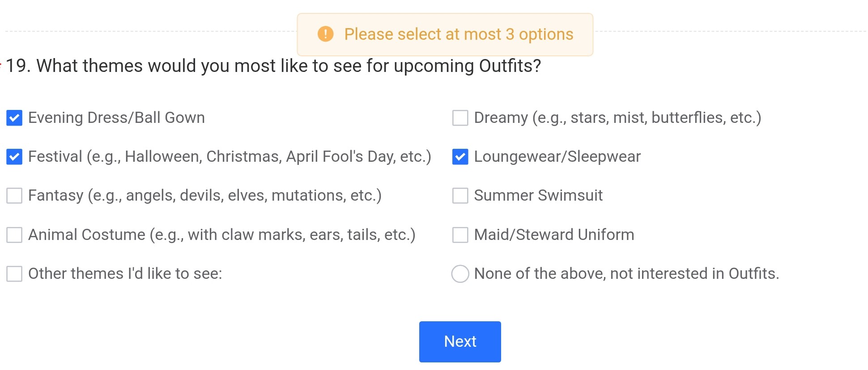This screenshot has height=370, width=868.
Task: Click the Dreamy stars mist butterflies label
Action: (x=617, y=118)
